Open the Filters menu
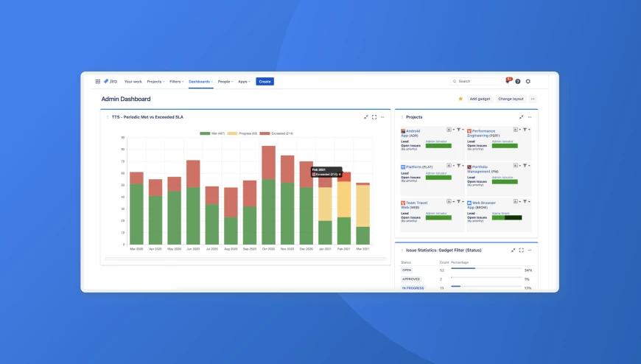Viewport: 641px width, 364px height. point(177,81)
